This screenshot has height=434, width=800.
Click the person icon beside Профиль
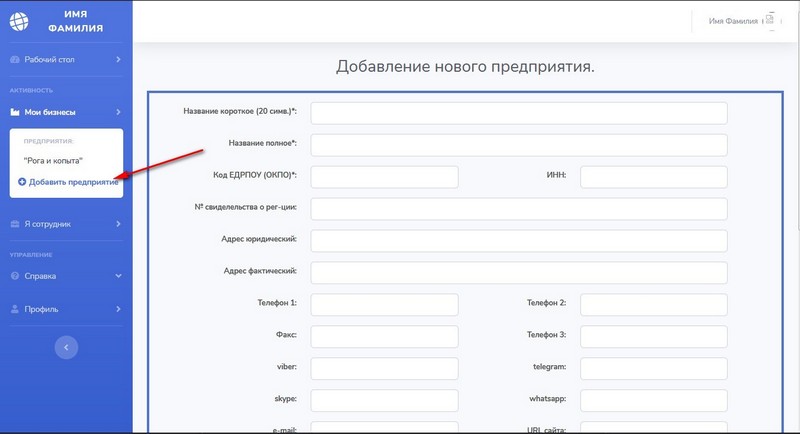[x=15, y=310]
